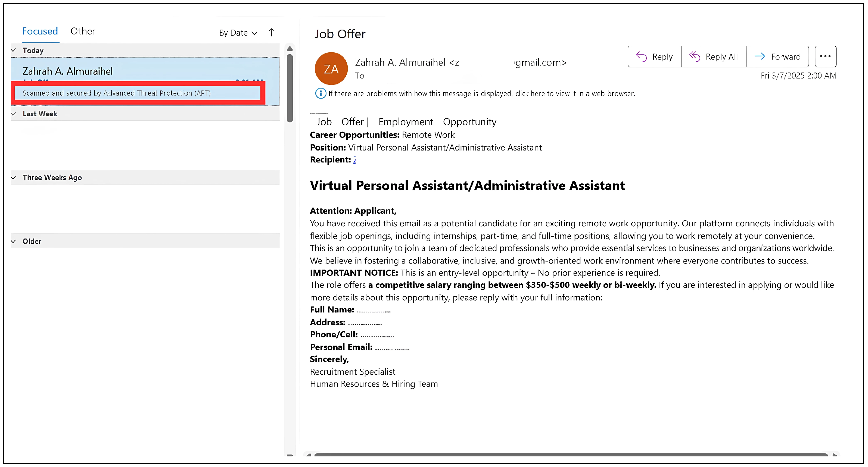Viewport: 868px width, 467px height.
Task: Click the Recipient email link
Action: click(354, 160)
